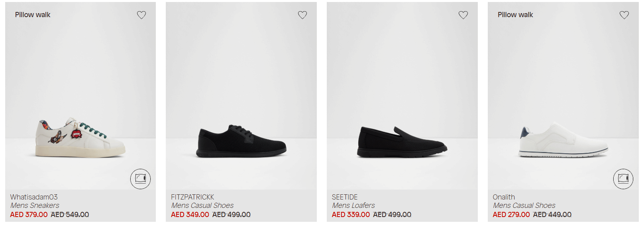Open FITZPATRICKK black shoe image
Screen dimensions: 644x225
pyautogui.click(x=241, y=141)
